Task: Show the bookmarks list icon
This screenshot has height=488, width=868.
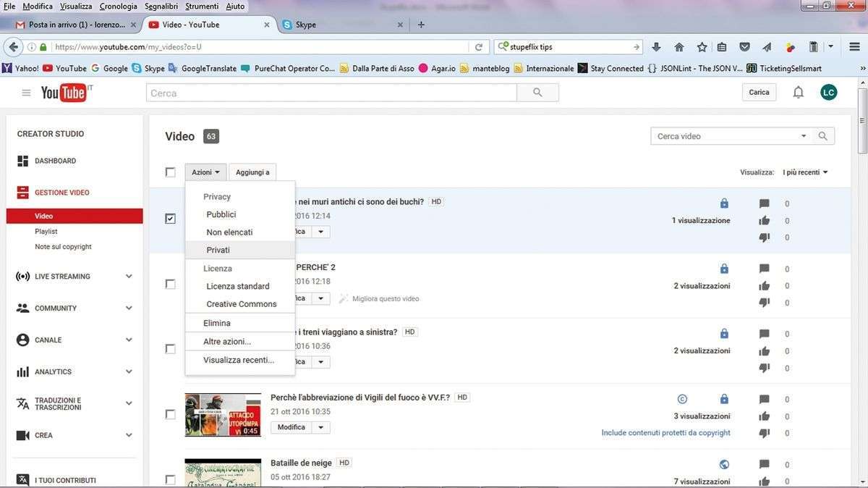Action: click(x=722, y=47)
